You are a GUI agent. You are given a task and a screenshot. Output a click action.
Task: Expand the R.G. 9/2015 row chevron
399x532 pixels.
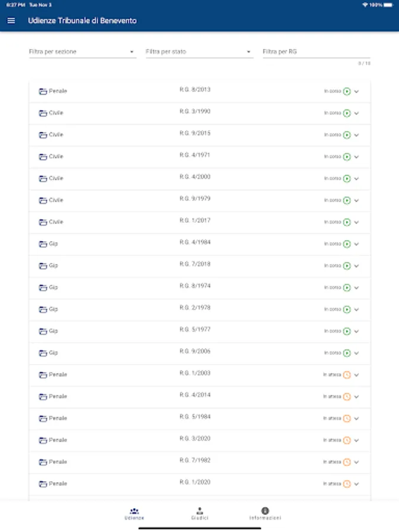pyautogui.click(x=356, y=135)
